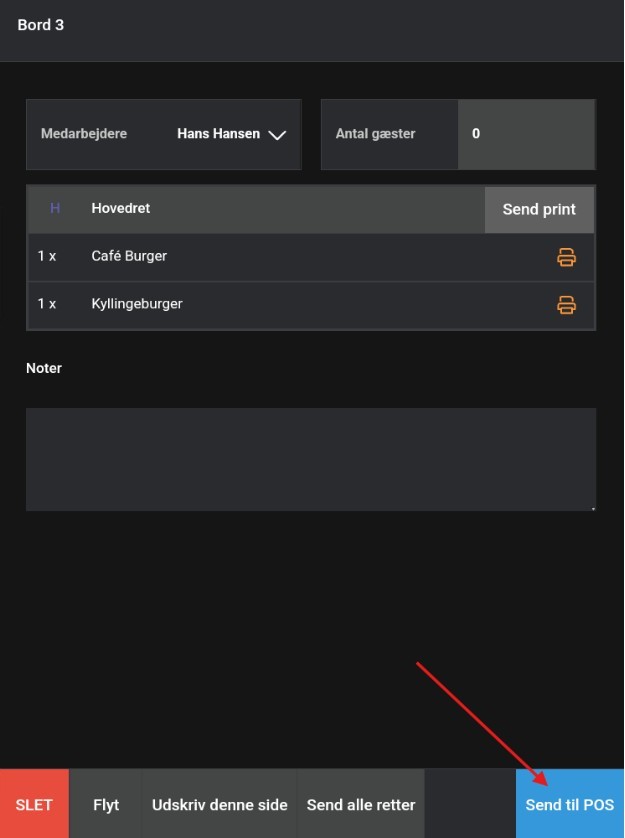Click the 1 x quantity for Kyllingeburger
The height and width of the screenshot is (838, 625).
pos(47,304)
